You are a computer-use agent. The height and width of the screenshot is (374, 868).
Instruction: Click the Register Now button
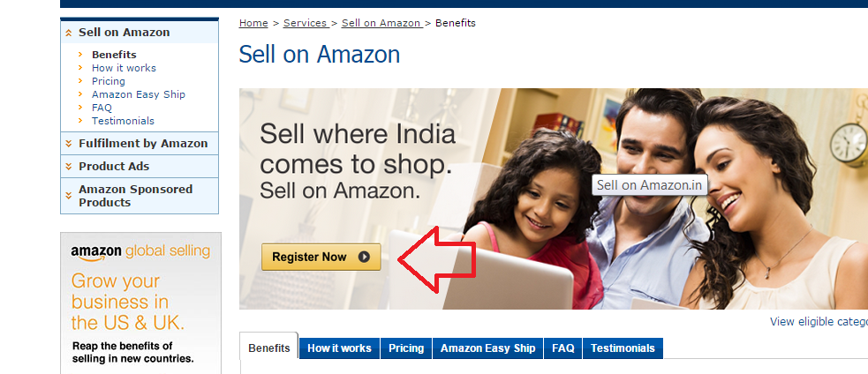(321, 257)
